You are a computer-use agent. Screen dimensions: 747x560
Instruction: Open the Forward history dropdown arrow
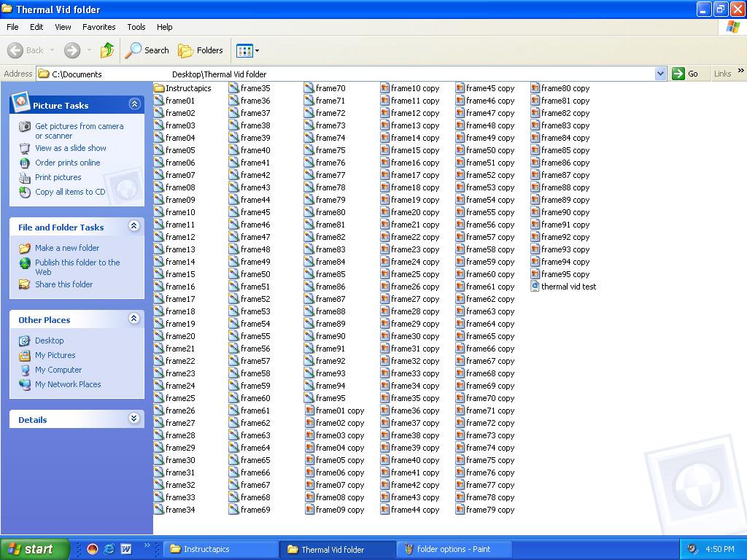[x=89, y=50]
